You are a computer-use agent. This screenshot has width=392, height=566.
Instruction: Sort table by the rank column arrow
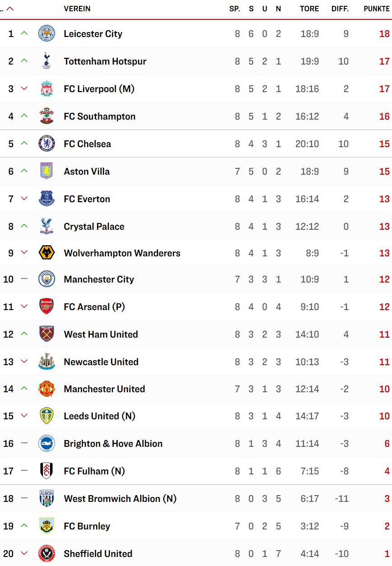[9, 9]
